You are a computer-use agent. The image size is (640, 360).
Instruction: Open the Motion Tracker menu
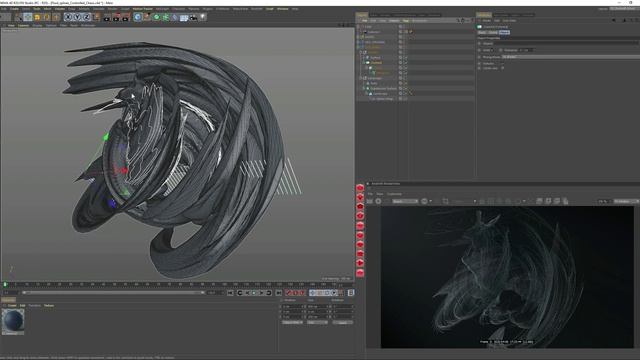point(142,9)
